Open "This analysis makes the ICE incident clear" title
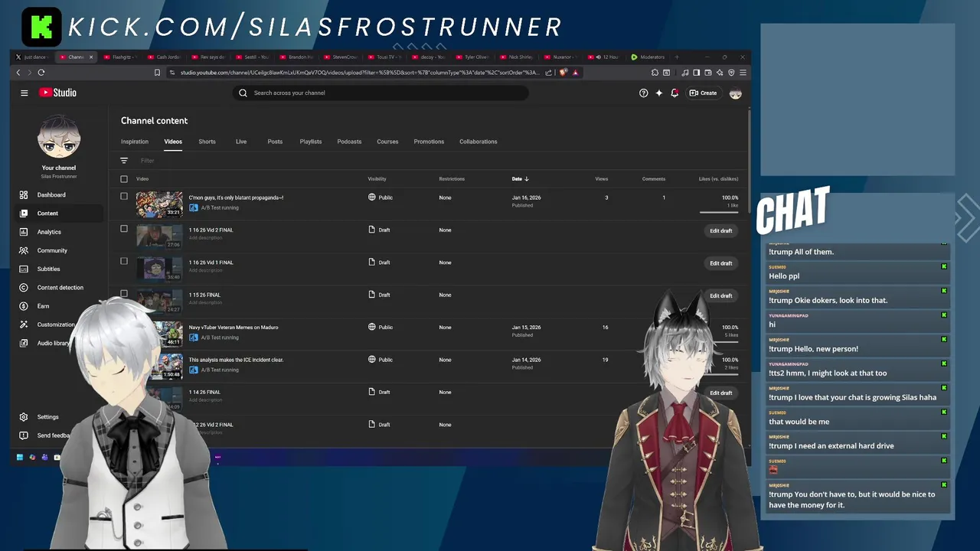The image size is (980, 551). [236, 360]
